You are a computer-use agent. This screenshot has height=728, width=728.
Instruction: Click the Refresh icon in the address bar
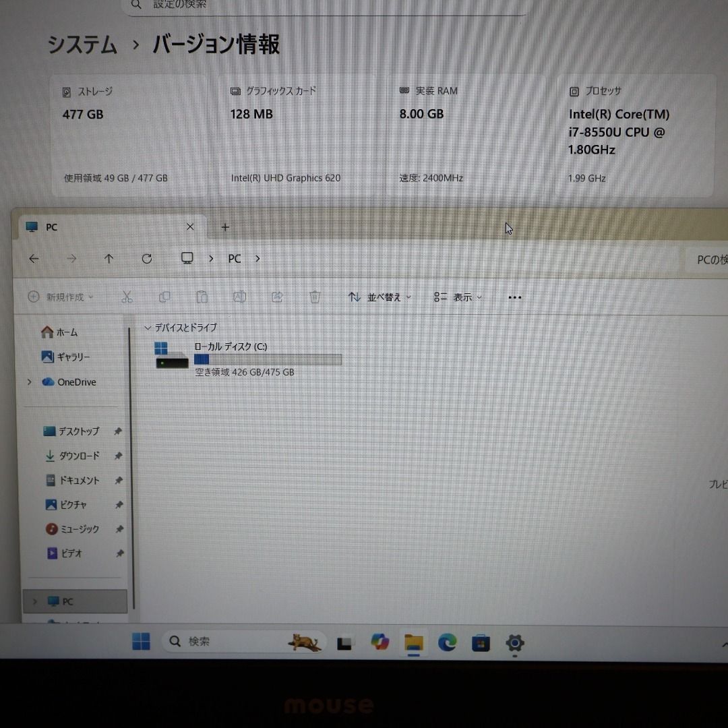[x=147, y=258]
